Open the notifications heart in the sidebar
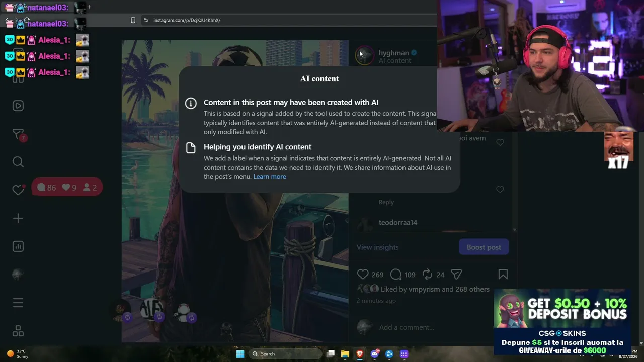The image size is (644, 362). (x=18, y=190)
